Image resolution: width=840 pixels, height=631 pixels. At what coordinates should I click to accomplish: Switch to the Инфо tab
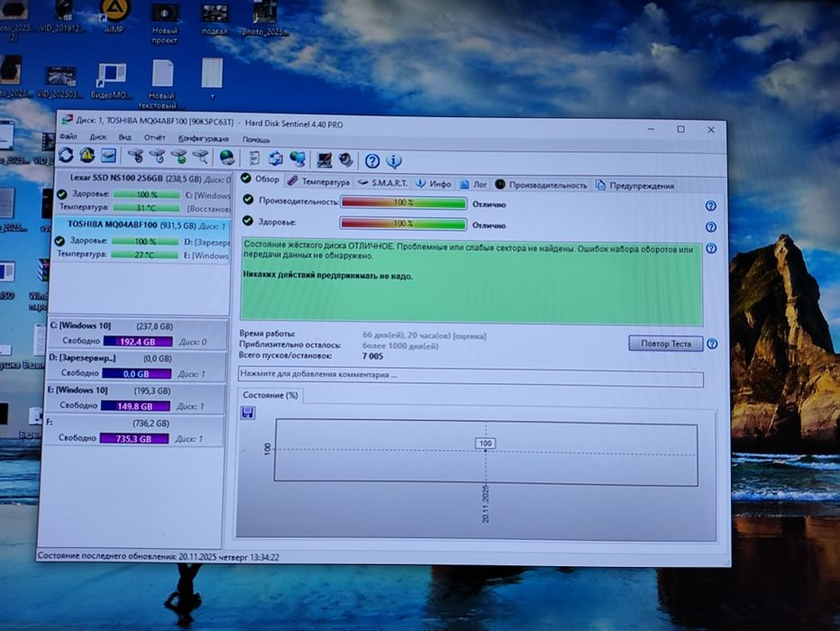[x=434, y=184]
